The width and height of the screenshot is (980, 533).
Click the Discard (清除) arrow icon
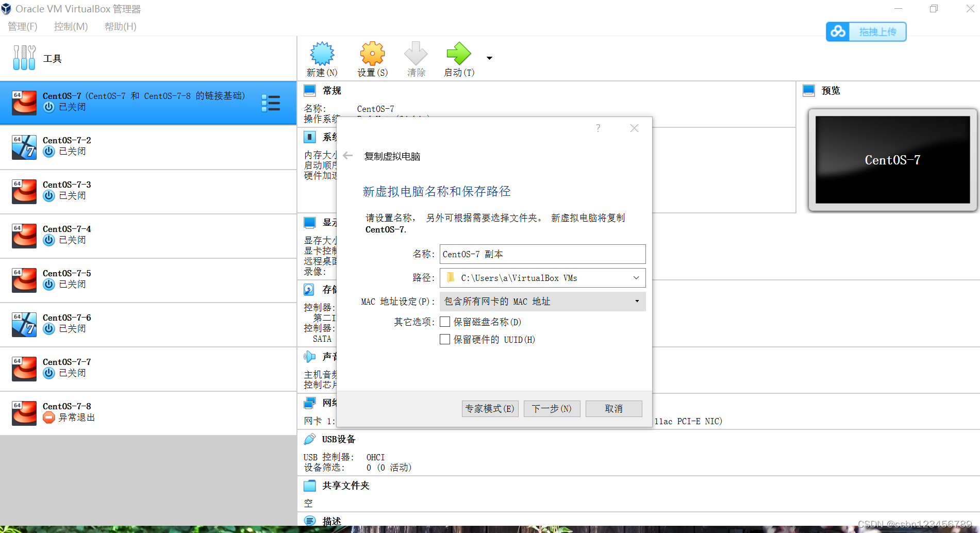tap(416, 54)
